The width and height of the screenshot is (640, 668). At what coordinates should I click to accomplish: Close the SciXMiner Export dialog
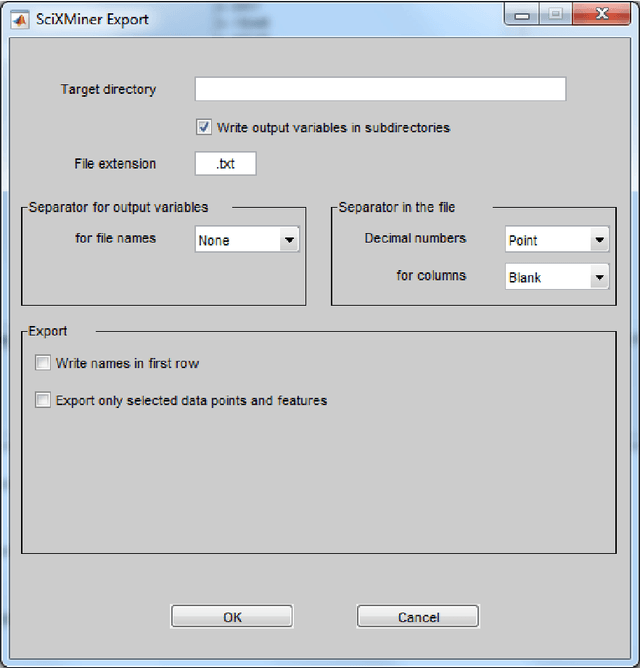pos(602,14)
